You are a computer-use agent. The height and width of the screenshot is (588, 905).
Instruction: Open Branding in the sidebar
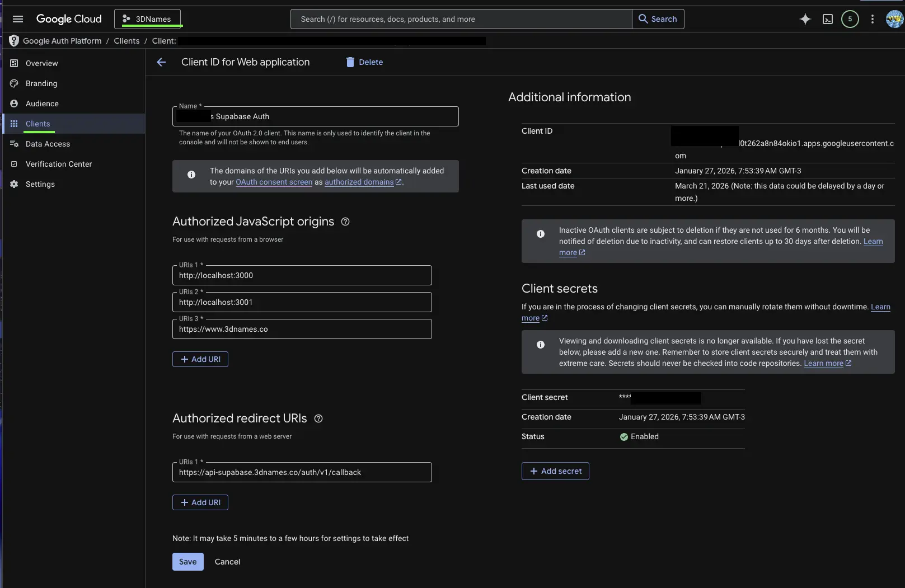pos(74,83)
